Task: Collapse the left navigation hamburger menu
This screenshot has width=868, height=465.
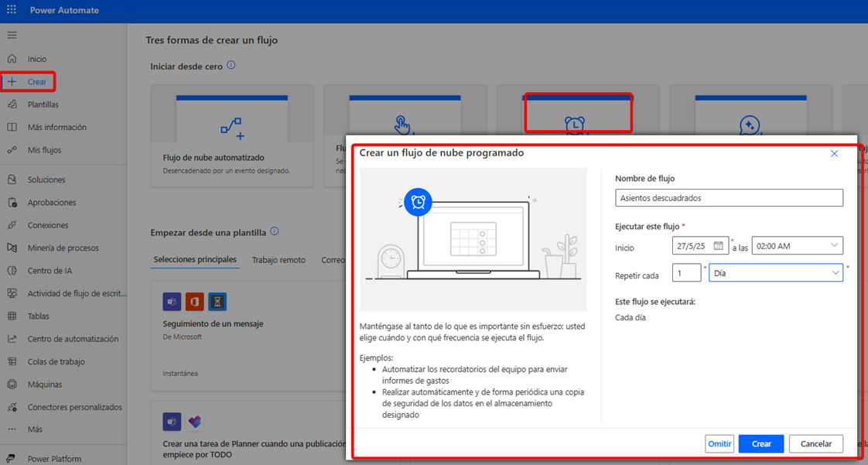Action: [12, 36]
